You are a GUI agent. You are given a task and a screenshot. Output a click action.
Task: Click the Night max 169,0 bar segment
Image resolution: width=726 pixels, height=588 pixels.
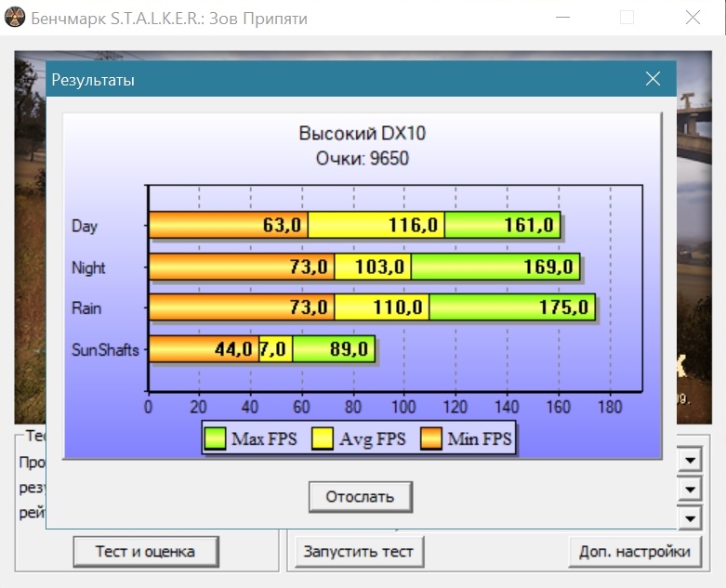tap(495, 267)
